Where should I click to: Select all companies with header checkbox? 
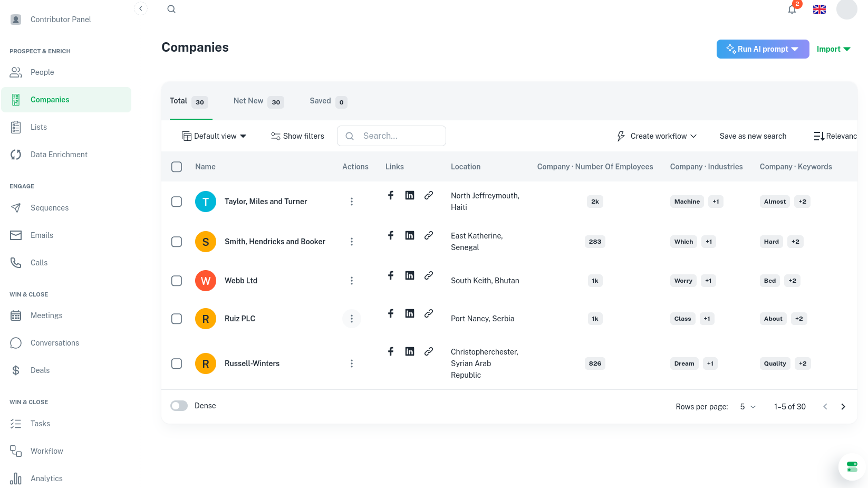tap(177, 167)
